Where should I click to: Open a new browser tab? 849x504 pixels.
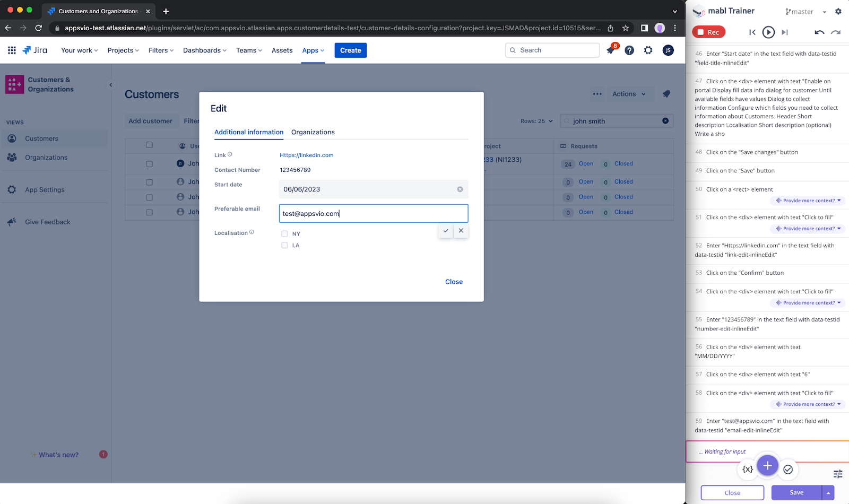(166, 11)
